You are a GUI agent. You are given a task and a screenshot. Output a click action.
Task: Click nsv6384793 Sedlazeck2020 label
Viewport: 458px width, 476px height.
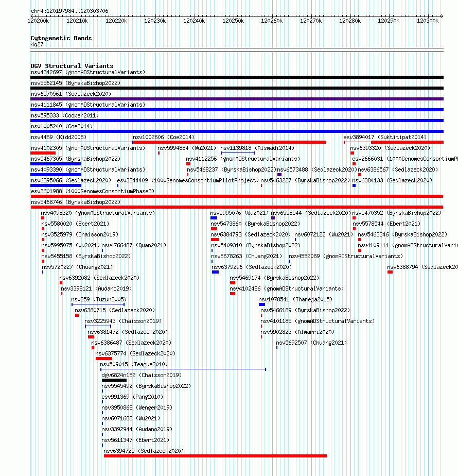(251, 235)
